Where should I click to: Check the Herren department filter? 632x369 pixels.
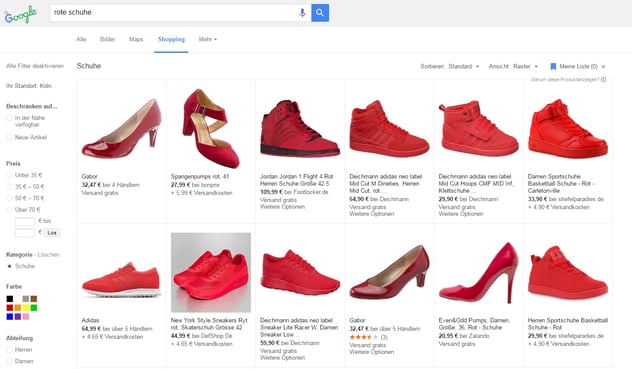coord(9,350)
